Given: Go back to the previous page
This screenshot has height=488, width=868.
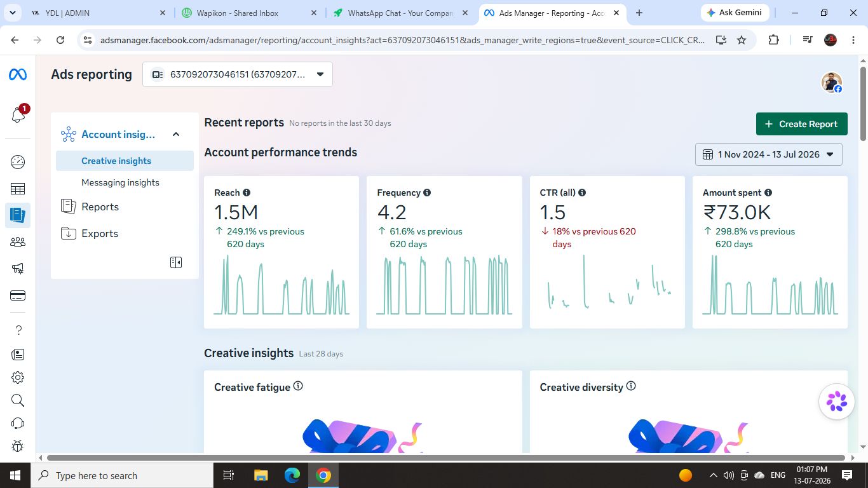Looking at the screenshot, I should click(15, 39).
